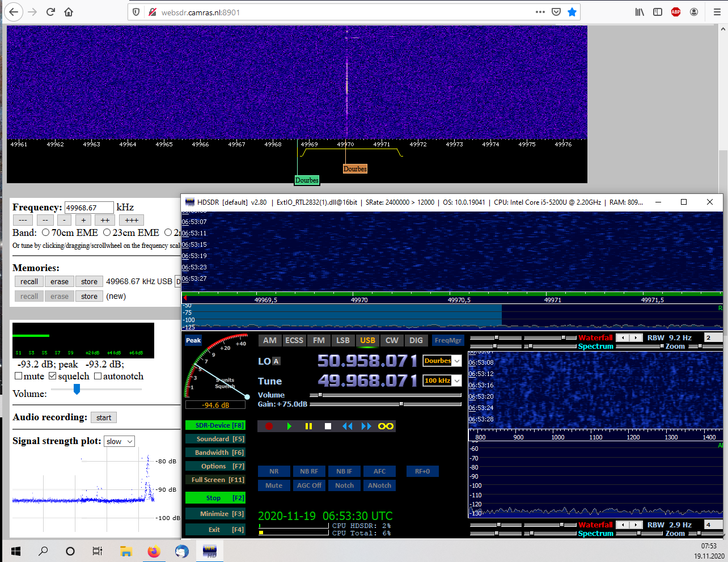Click the Options [F7] button

tap(215, 466)
